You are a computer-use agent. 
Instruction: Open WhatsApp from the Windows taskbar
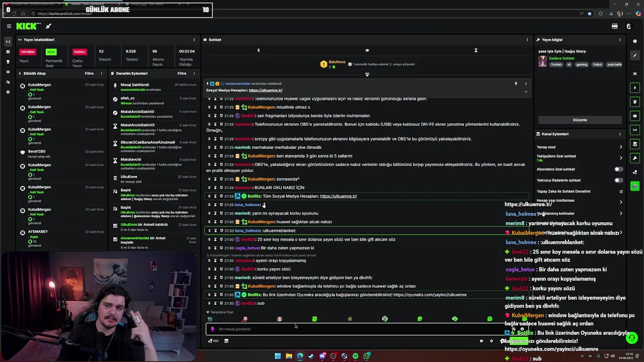(367, 356)
